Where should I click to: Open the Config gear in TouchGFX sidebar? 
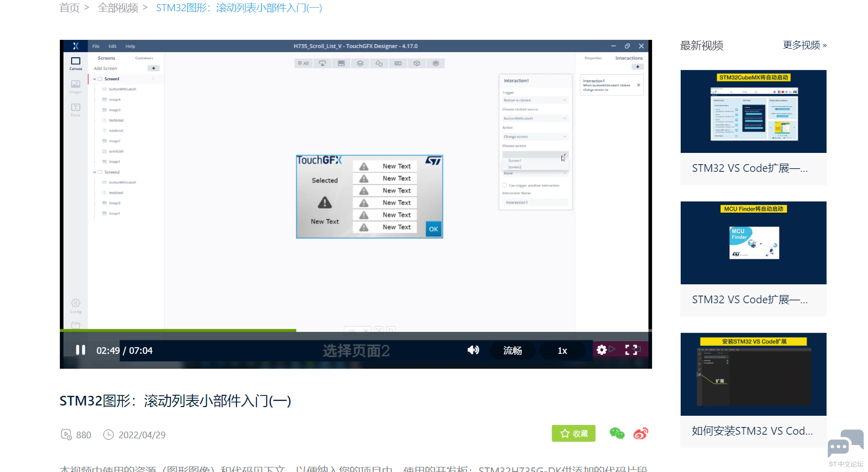click(76, 306)
